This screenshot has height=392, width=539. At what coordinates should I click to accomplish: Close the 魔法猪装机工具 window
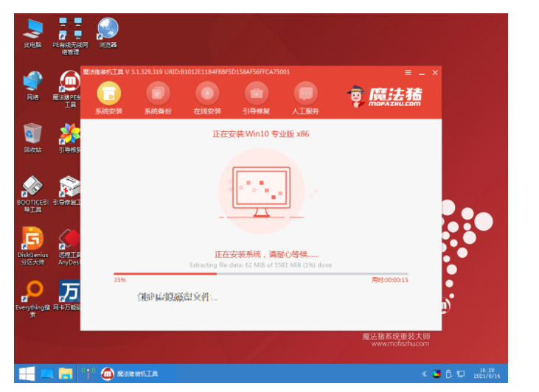click(x=435, y=72)
